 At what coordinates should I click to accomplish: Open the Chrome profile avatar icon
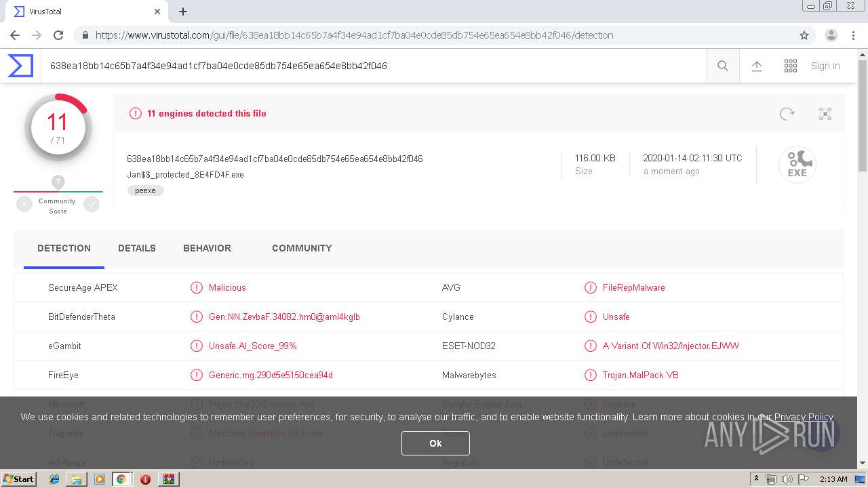point(831,35)
